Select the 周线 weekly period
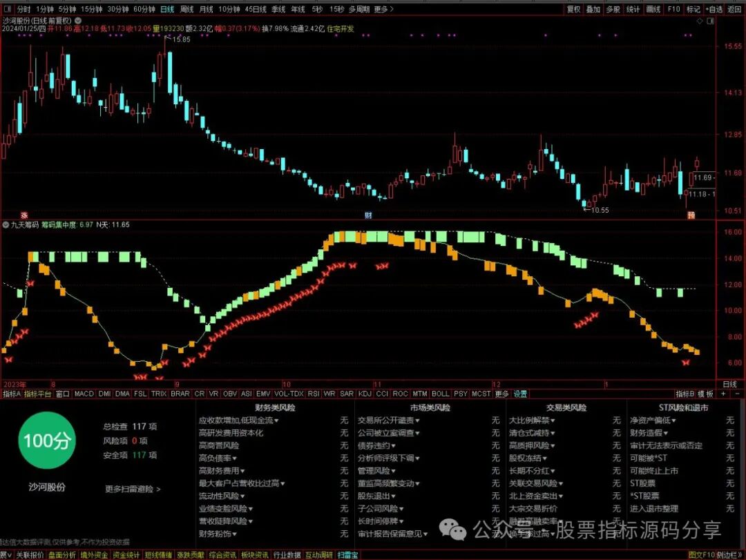The width and height of the screenshot is (746, 560). click(187, 9)
